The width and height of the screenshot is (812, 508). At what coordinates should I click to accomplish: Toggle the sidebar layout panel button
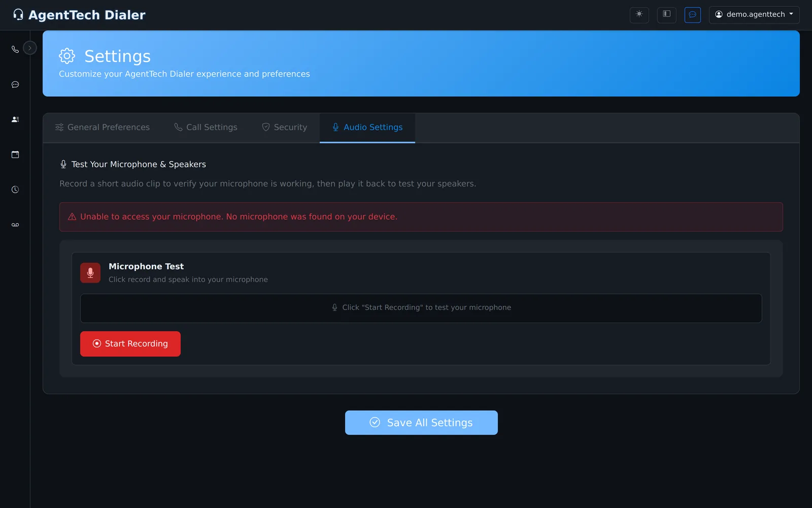click(x=667, y=15)
